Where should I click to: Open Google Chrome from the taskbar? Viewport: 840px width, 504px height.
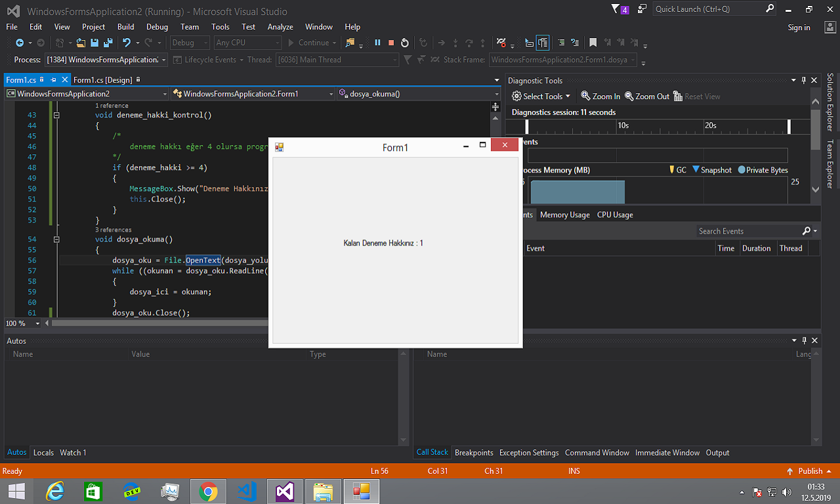(208, 491)
